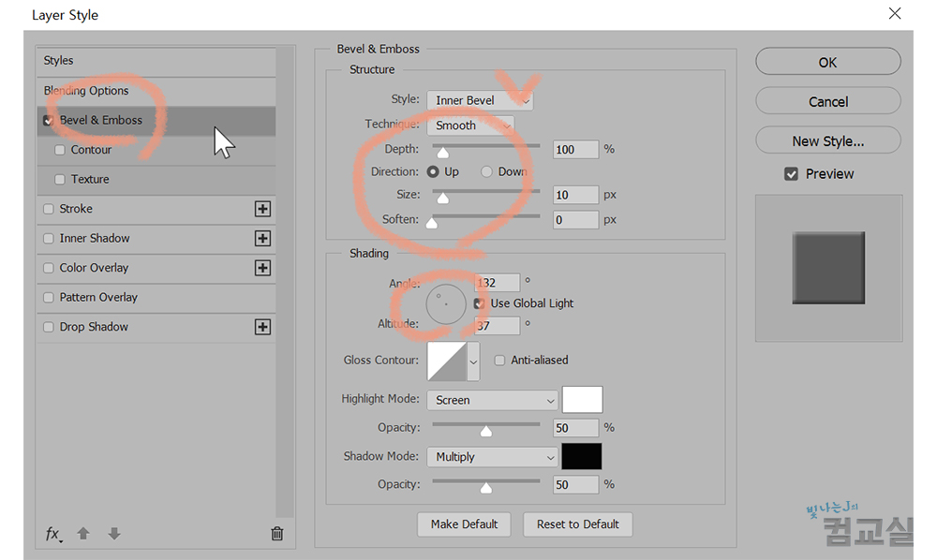Click the Size slider handle
The height and width of the screenshot is (560, 937).
pyautogui.click(x=443, y=198)
